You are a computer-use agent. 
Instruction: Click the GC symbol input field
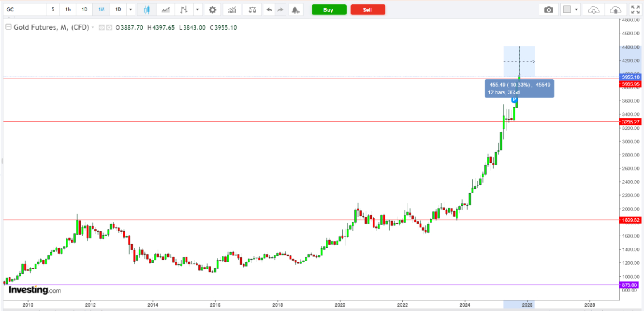click(x=22, y=9)
